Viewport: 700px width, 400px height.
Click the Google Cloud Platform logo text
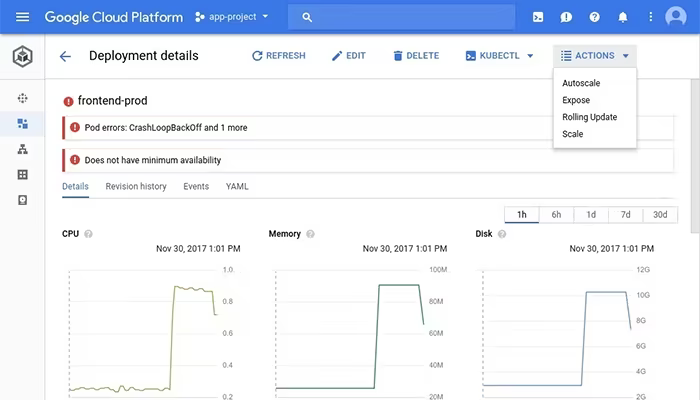tap(114, 17)
